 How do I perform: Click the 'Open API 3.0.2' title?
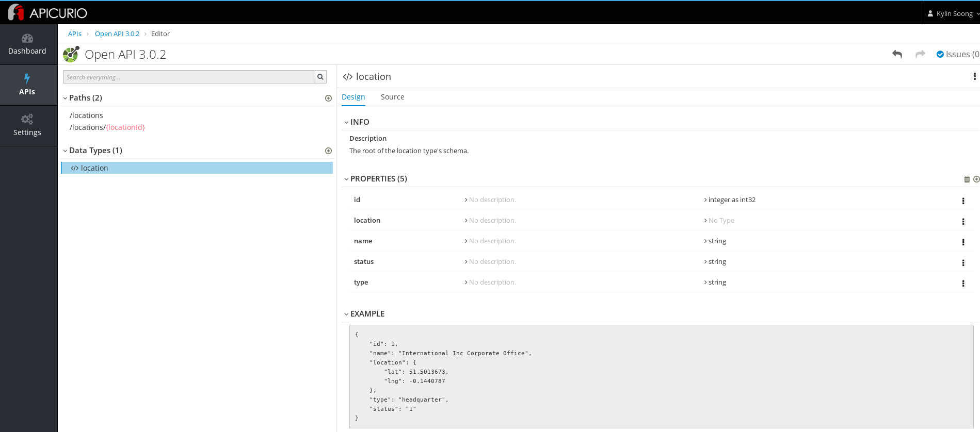pyautogui.click(x=125, y=55)
